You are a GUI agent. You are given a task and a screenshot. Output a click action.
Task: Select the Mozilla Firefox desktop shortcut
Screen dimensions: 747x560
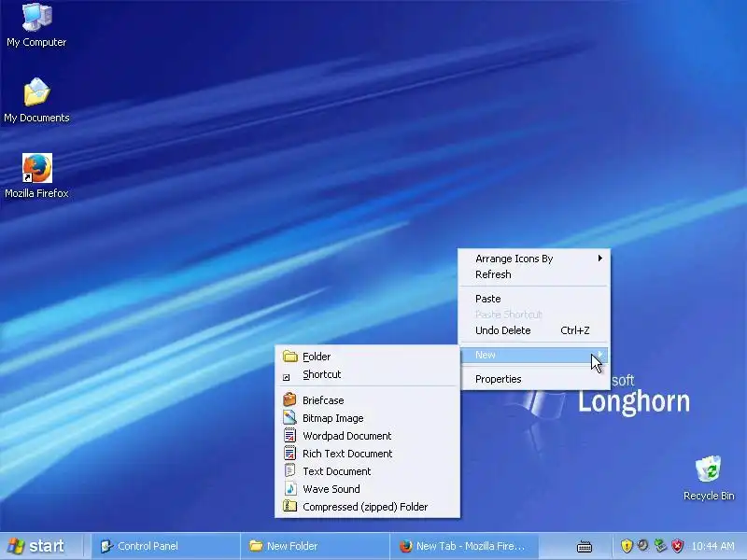tap(36, 175)
